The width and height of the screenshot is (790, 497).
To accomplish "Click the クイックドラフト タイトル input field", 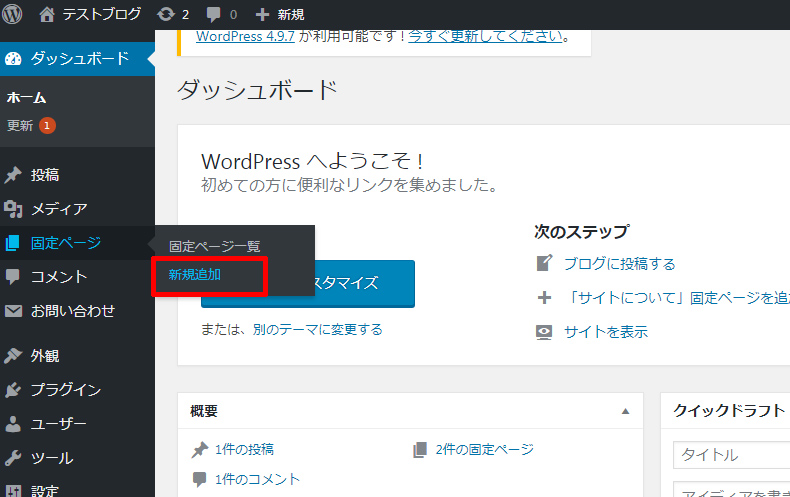I will [x=730, y=455].
